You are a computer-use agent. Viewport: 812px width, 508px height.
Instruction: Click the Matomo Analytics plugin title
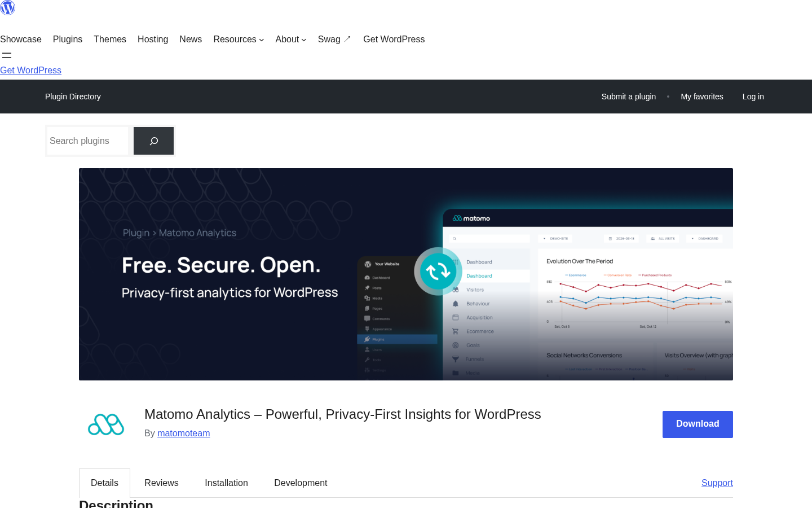[x=342, y=414]
